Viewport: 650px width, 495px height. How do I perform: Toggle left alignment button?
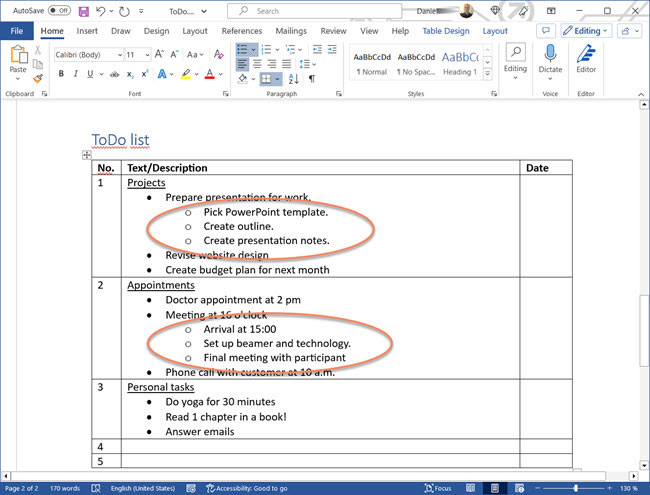(242, 64)
